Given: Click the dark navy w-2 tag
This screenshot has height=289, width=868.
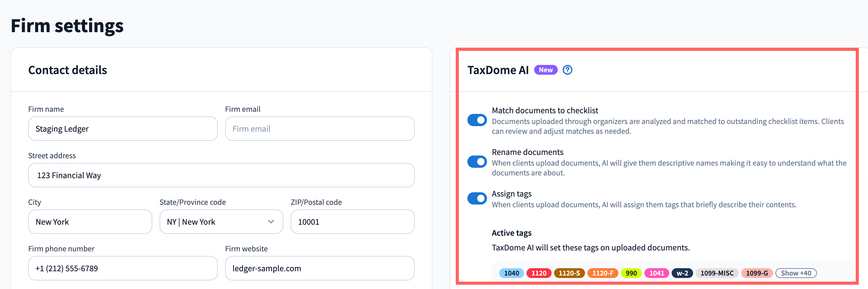Looking at the screenshot, I should [x=682, y=273].
